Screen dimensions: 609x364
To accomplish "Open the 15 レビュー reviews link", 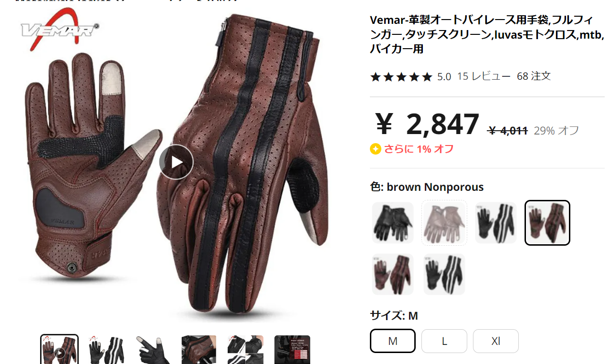I will pyautogui.click(x=483, y=76).
